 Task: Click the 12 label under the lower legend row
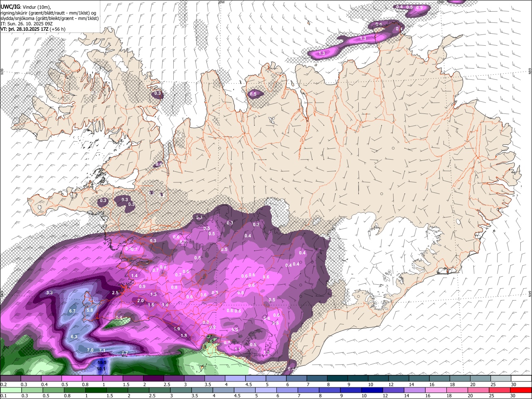pos(385,396)
